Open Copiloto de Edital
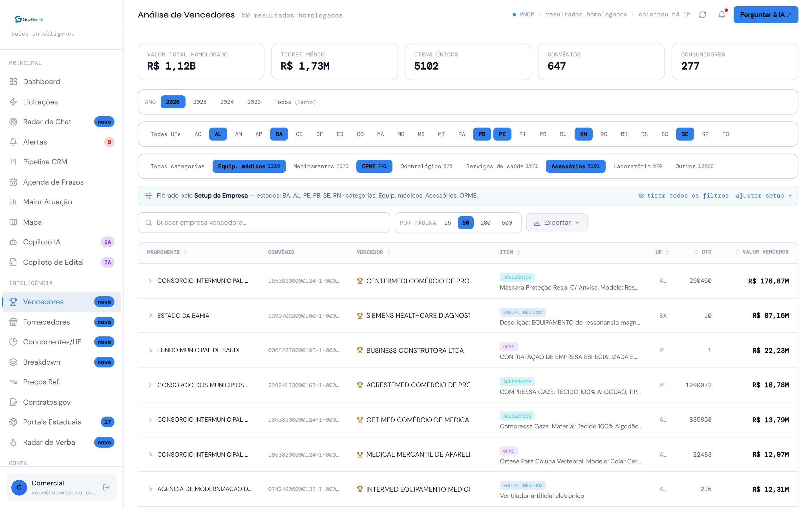 tap(62, 262)
